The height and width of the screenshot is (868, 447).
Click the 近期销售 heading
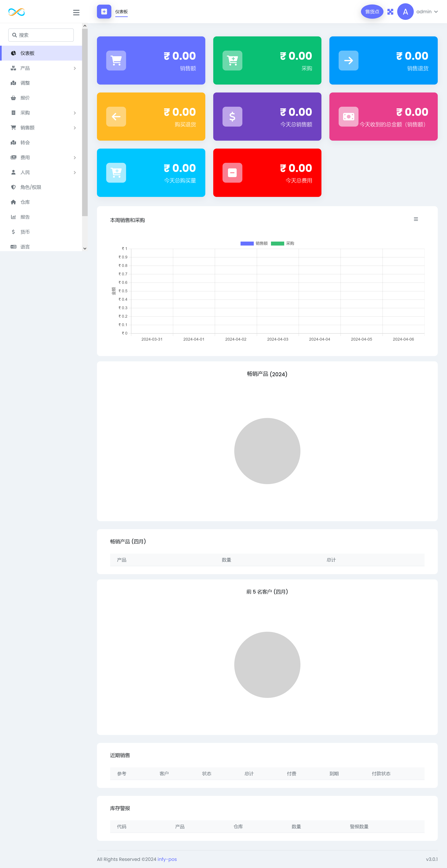coord(120,755)
